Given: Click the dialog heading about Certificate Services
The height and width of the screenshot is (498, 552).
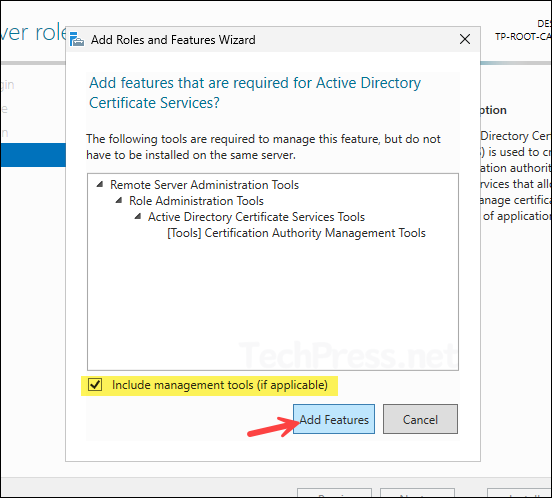Looking at the screenshot, I should [255, 93].
